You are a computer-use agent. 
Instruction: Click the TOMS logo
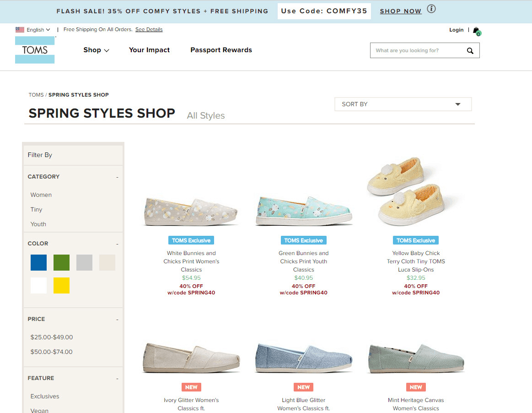click(x=35, y=50)
